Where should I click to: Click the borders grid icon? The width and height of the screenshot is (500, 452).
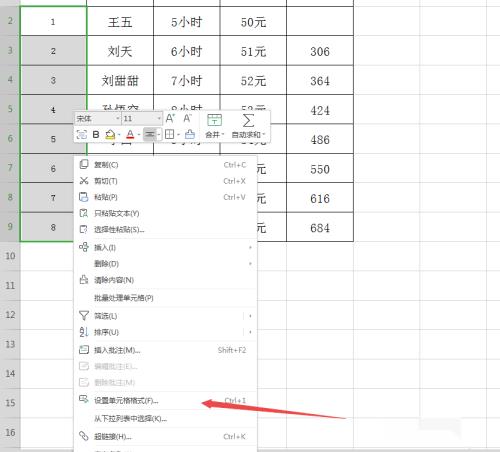[x=170, y=135]
